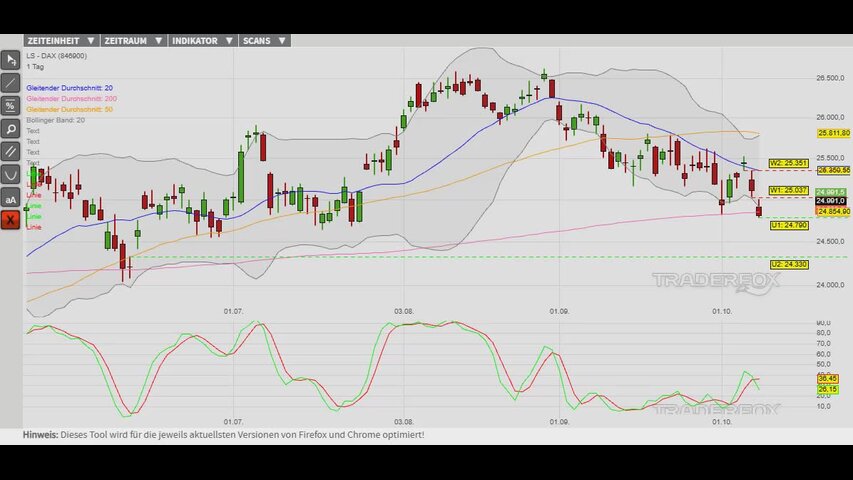This screenshot has height=480, width=853.
Task: Pick the parallel channel lines tool
Action: [x=10, y=152]
